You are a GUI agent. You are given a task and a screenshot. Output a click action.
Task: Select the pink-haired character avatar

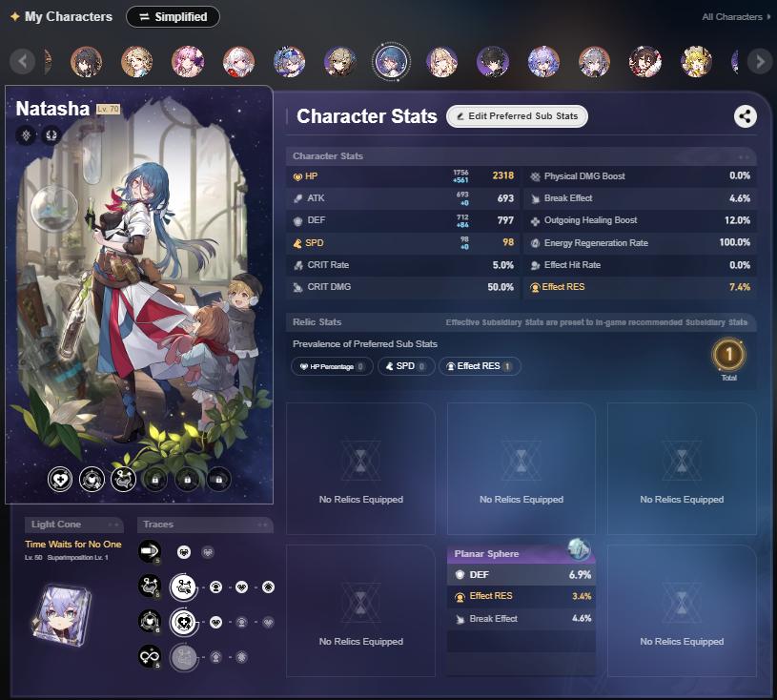click(188, 61)
